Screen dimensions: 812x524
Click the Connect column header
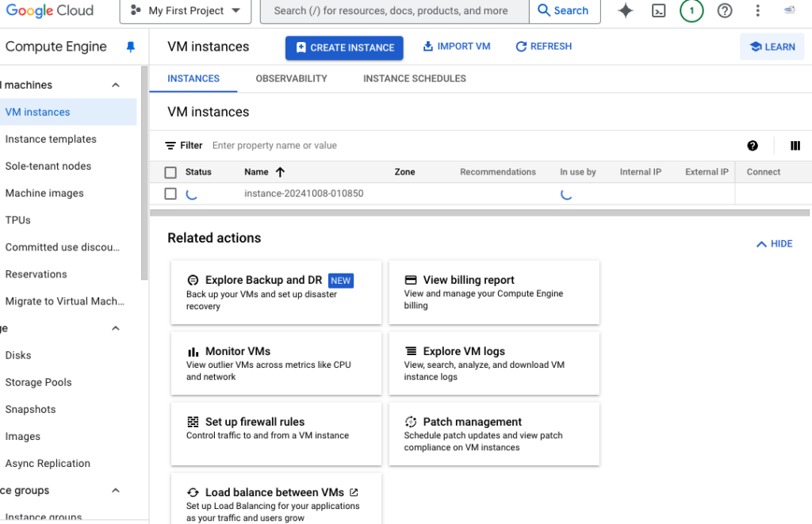coord(764,172)
